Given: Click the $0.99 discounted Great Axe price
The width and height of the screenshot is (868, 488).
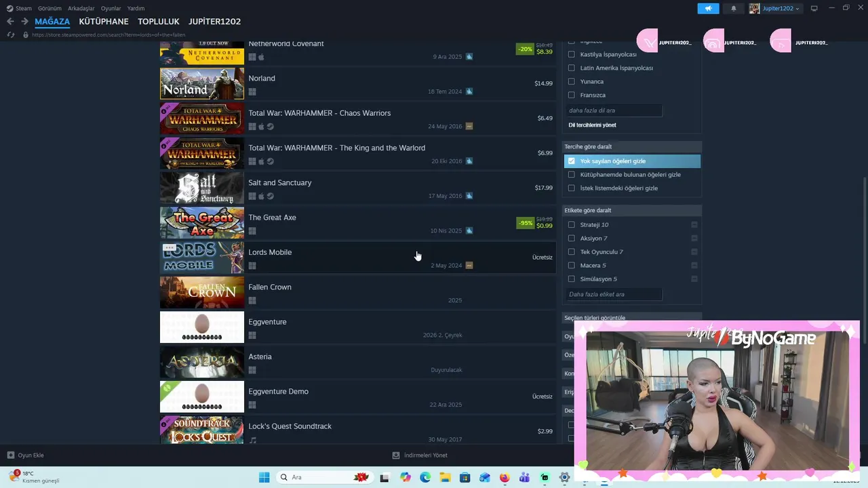Looking at the screenshot, I should [x=545, y=226].
